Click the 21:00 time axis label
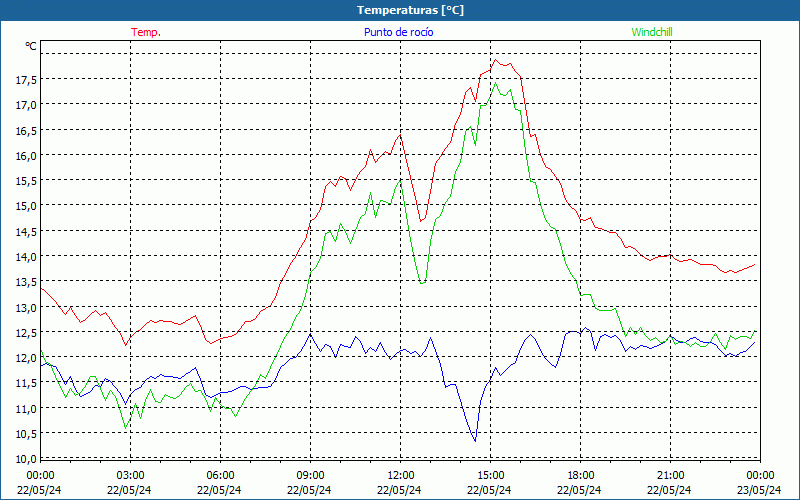This screenshot has height=500, width=800. click(670, 475)
